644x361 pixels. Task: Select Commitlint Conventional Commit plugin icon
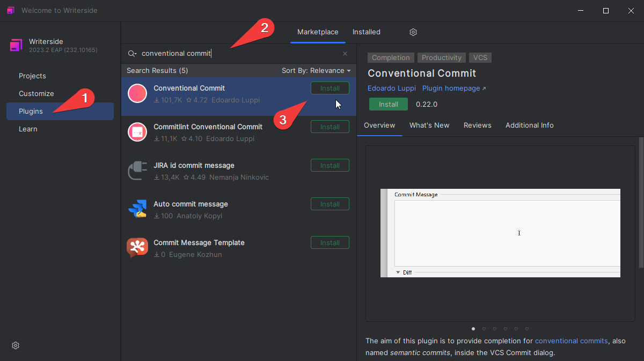click(137, 132)
